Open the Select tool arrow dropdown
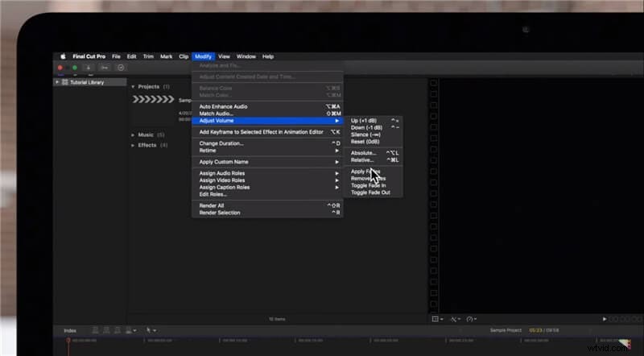This screenshot has width=644, height=356. click(x=151, y=330)
